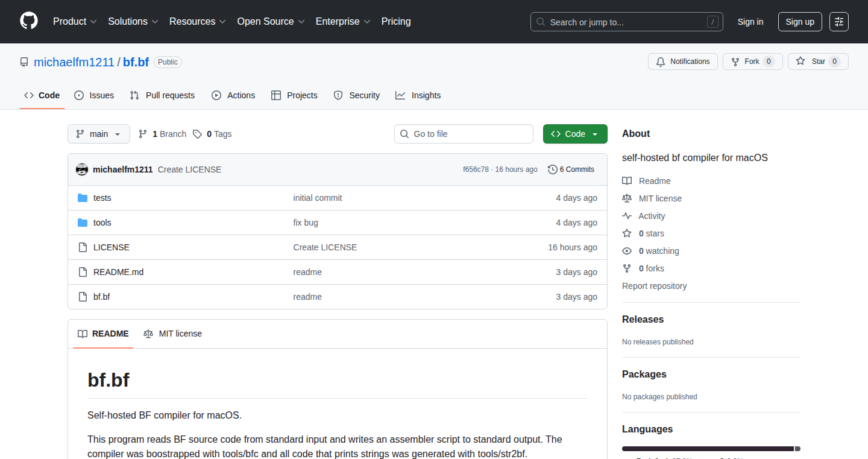868x459 pixels.
Task: Expand the Open Source menu
Action: [271, 21]
